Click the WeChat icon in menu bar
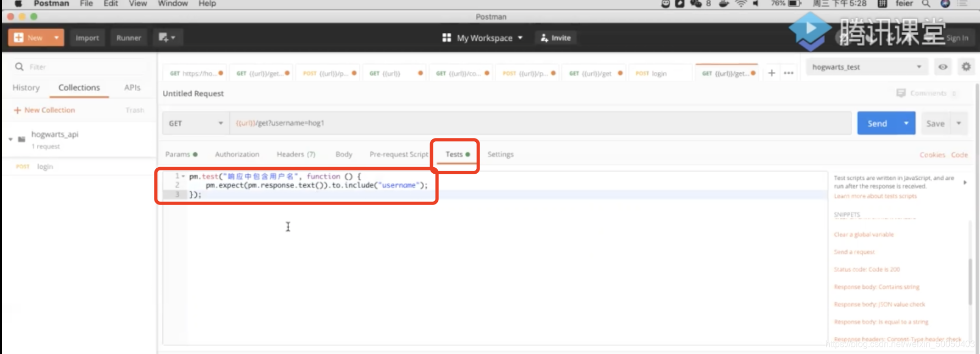980x354 pixels. click(696, 3)
